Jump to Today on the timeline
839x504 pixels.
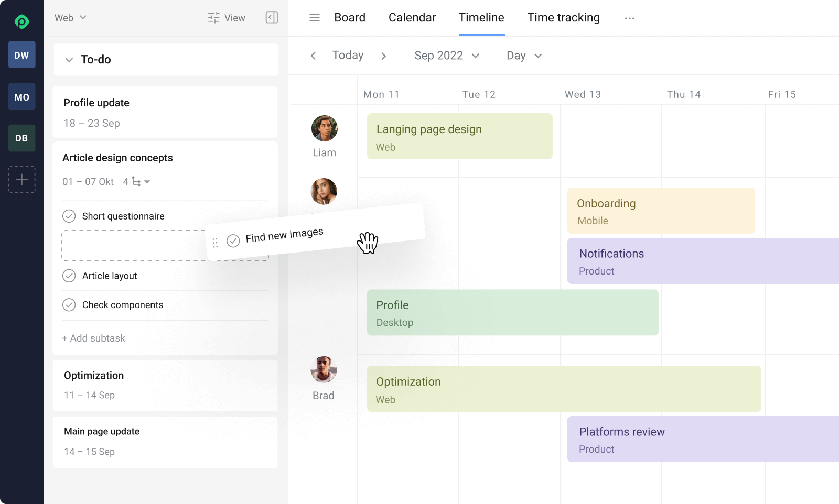point(348,56)
